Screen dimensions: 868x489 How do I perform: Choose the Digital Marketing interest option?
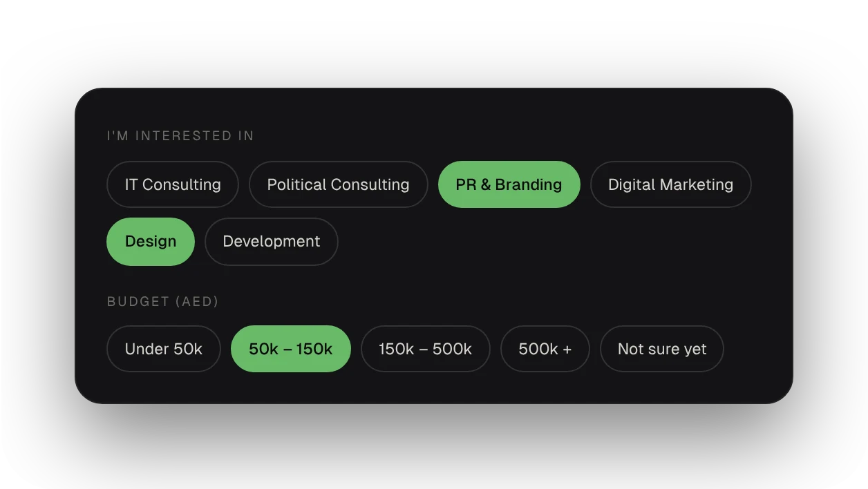pos(670,184)
